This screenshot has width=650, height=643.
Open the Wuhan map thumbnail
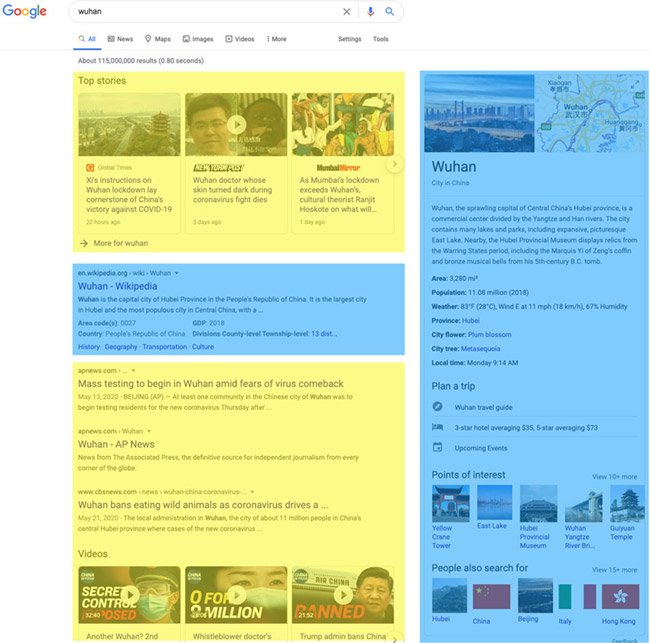(589, 113)
